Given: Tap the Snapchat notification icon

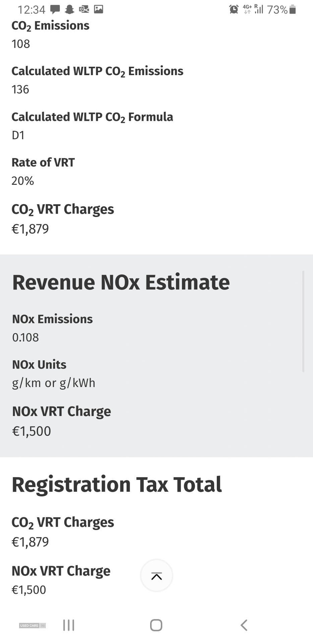Looking at the screenshot, I should (69, 9).
